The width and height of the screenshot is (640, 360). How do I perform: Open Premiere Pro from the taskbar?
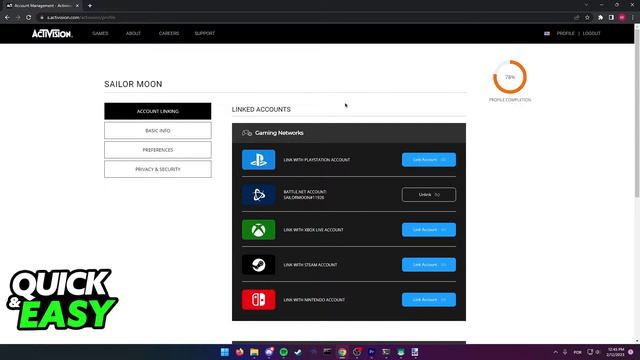click(x=371, y=352)
